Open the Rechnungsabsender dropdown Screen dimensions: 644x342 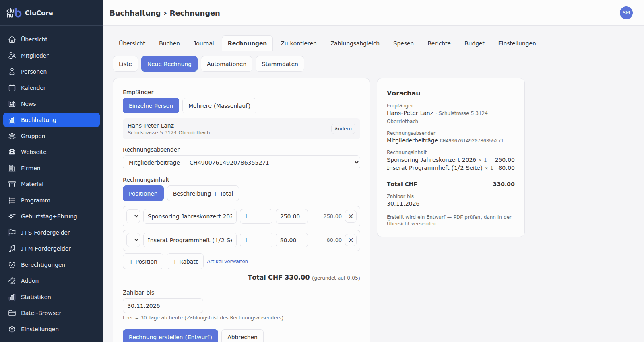coord(242,163)
